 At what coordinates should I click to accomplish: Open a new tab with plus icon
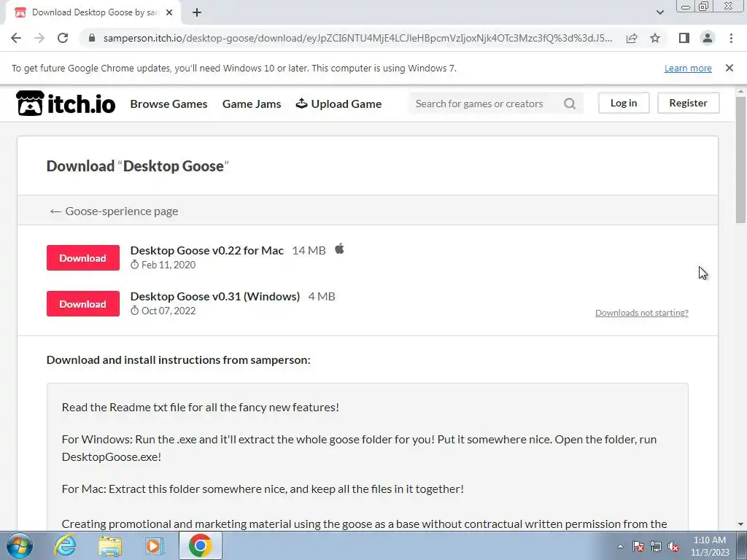click(197, 12)
